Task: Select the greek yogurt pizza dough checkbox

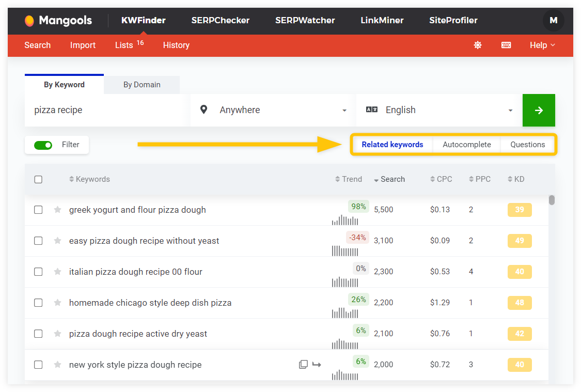Action: (x=38, y=210)
